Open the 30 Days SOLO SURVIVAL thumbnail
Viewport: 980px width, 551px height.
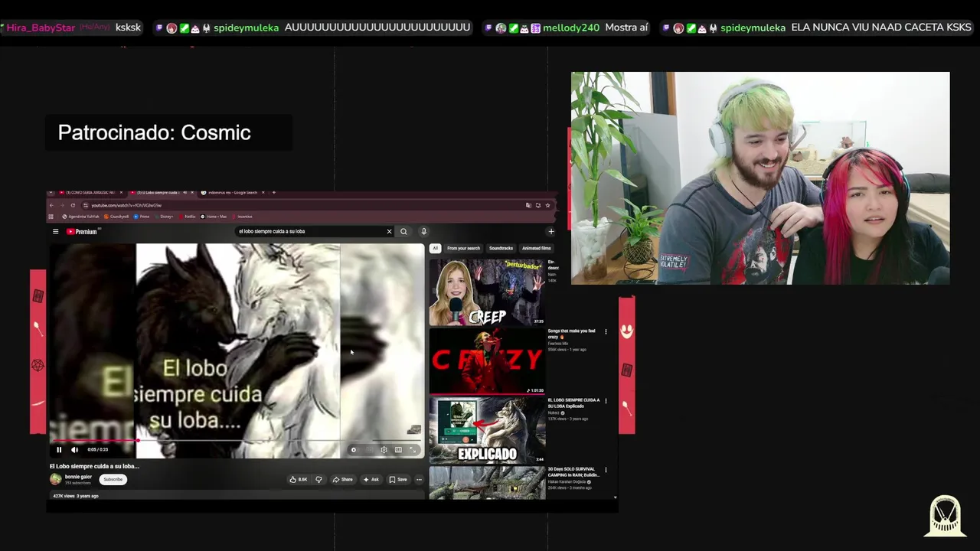pyautogui.click(x=487, y=483)
